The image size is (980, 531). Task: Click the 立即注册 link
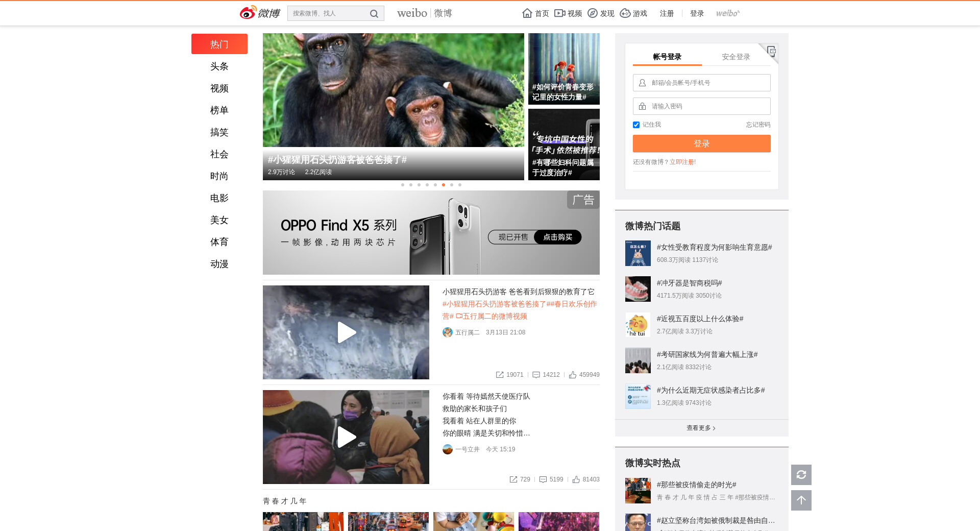pos(682,162)
